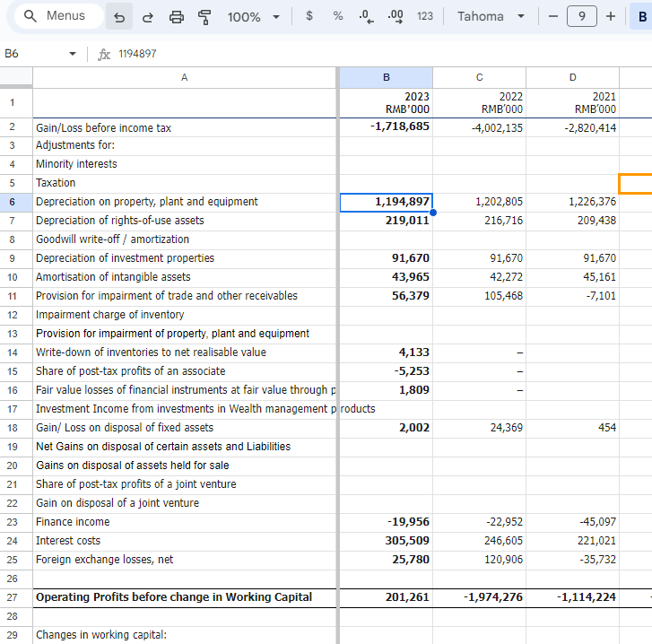This screenshot has width=652, height=644.
Task: Increase font size with plus button
Action: click(611, 16)
